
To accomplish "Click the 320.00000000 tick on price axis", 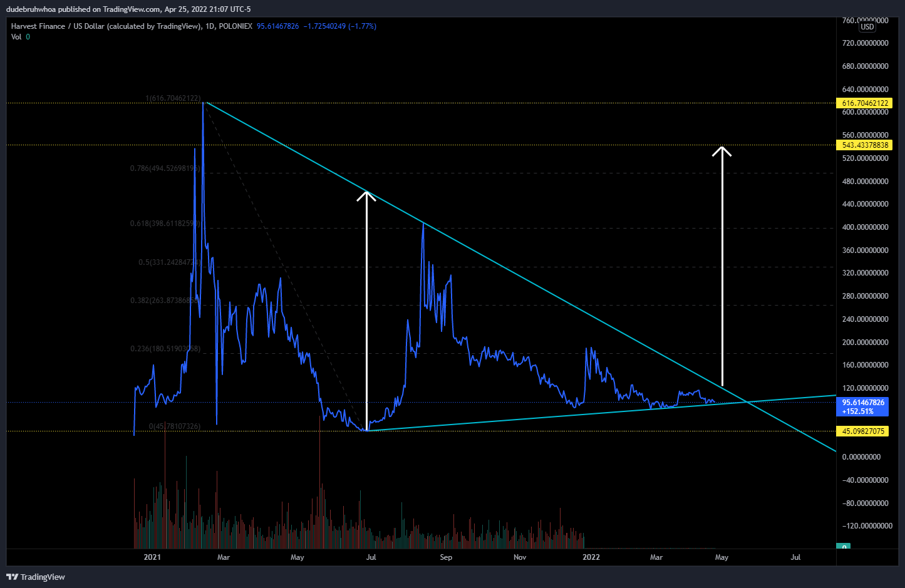I will (866, 273).
